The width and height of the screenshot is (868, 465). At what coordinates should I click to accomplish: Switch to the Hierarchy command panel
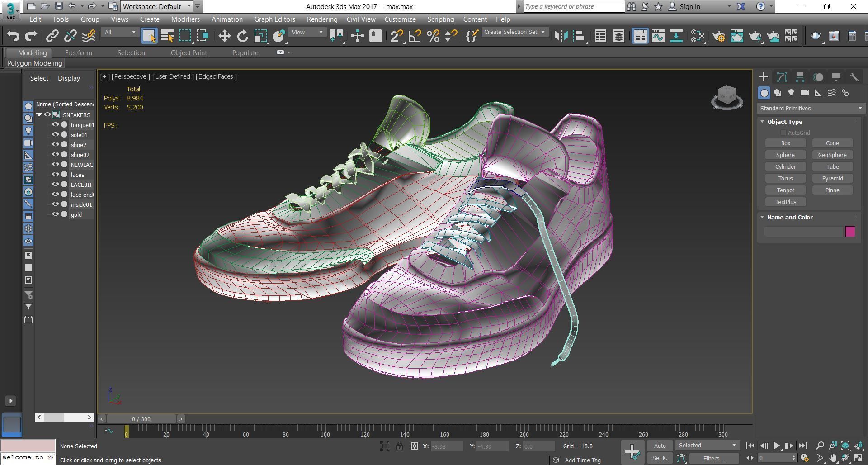tap(800, 77)
